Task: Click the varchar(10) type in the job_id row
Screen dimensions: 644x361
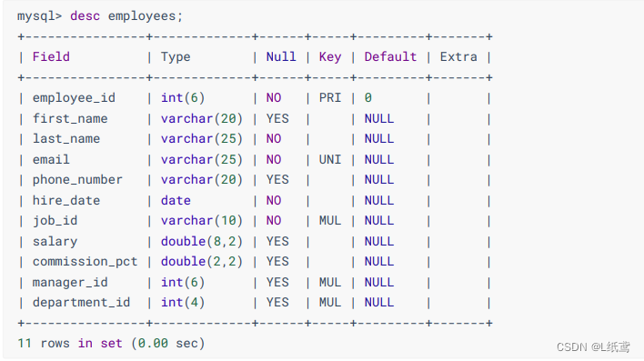Action: pyautogui.click(x=201, y=221)
